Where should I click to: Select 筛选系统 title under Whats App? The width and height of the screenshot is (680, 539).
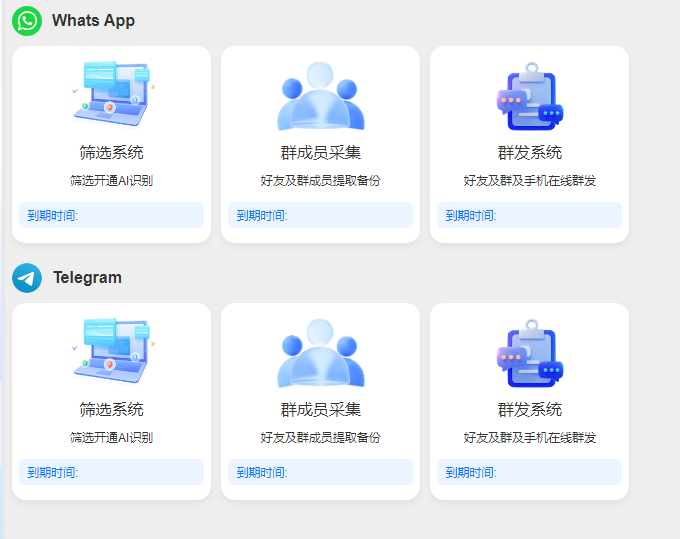111,153
